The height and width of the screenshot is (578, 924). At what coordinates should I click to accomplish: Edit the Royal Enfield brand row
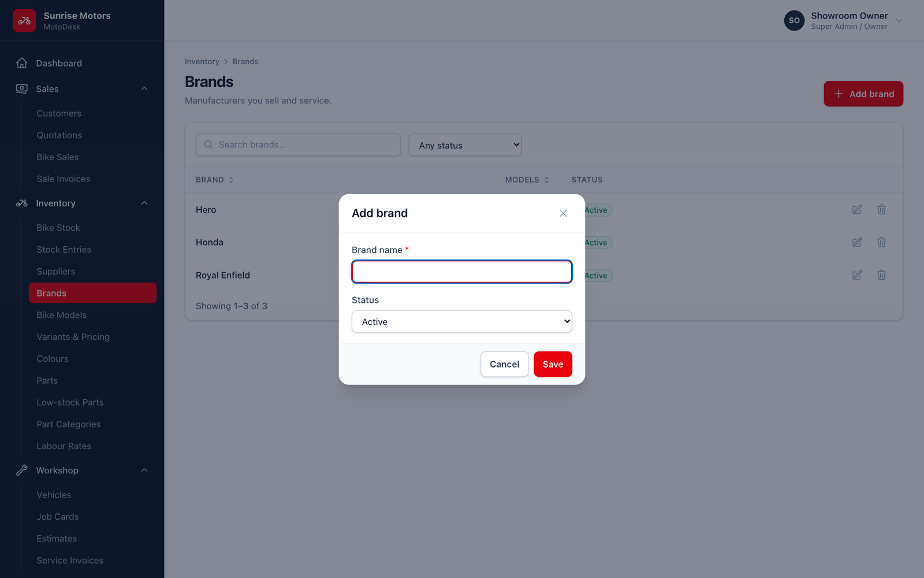coord(857,275)
